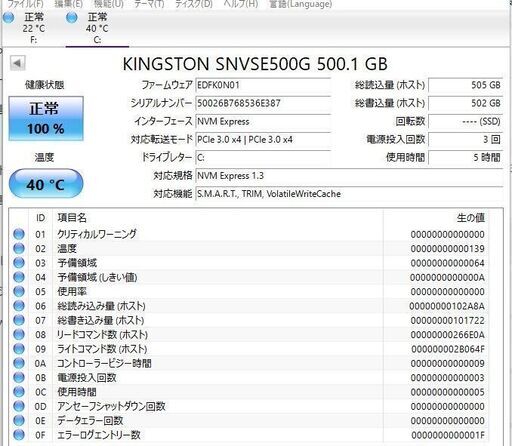Select the コントローラービジー時間 row name
The image size is (512, 446).
pyautogui.click(x=104, y=363)
